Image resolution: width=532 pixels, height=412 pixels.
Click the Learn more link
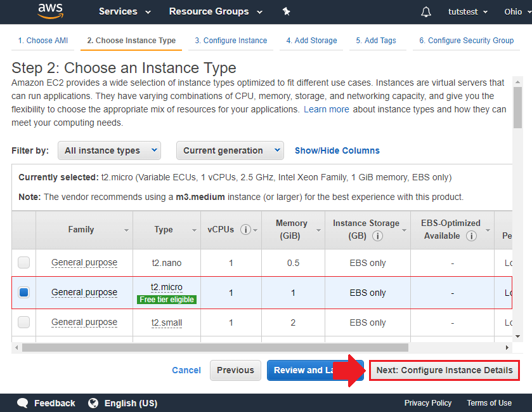(327, 109)
